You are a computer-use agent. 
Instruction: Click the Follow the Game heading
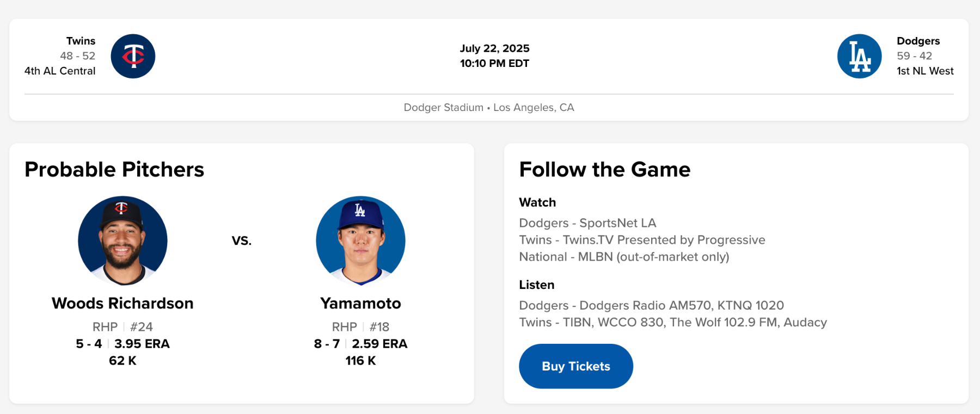pyautogui.click(x=604, y=169)
